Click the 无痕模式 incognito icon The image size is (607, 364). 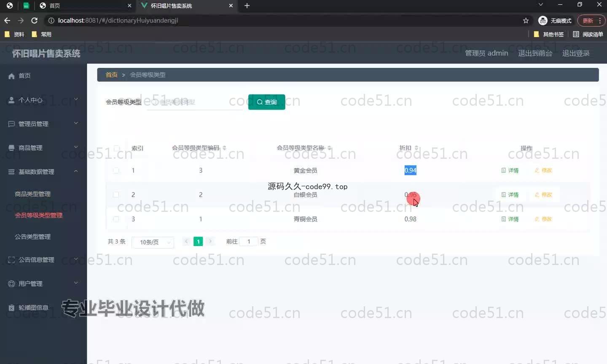[543, 21]
